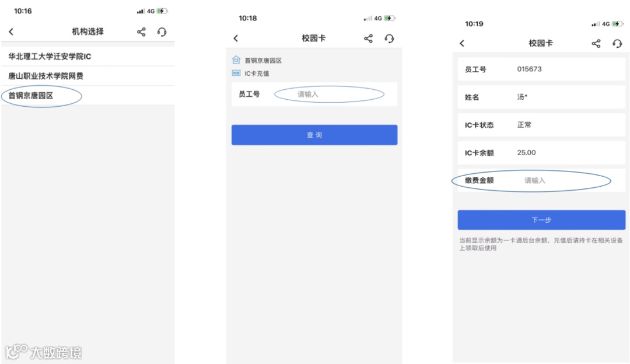Click the 10:16 clock time
Screen dimensions: 630x364
tap(23, 11)
